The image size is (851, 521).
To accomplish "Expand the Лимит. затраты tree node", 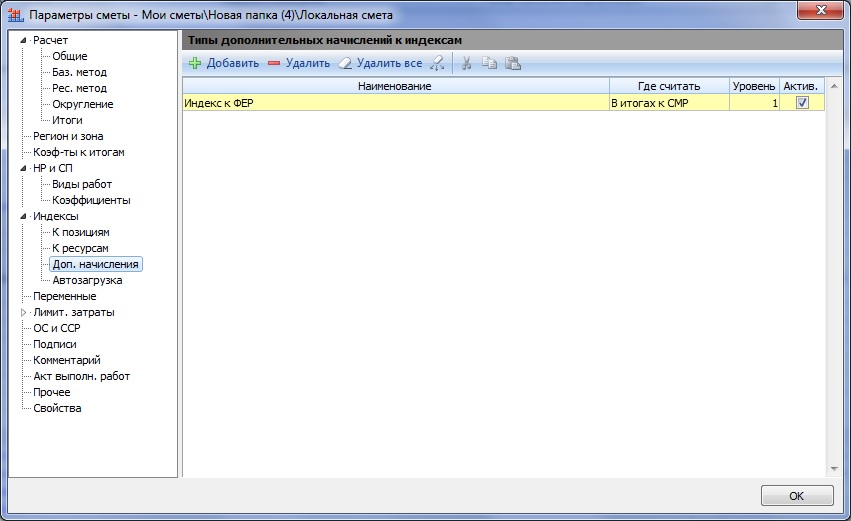I will coord(23,312).
